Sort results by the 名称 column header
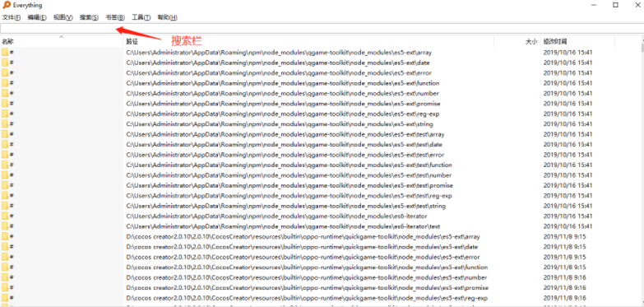644x307 pixels. 7,41
